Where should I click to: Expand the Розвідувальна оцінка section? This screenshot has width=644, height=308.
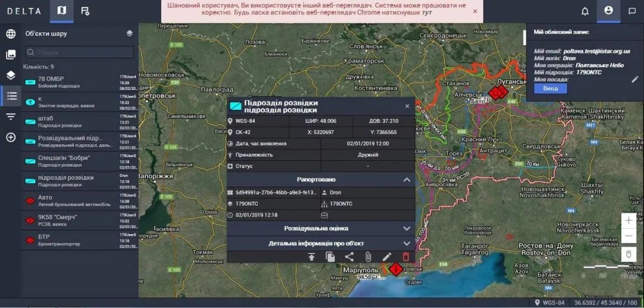[x=407, y=228]
